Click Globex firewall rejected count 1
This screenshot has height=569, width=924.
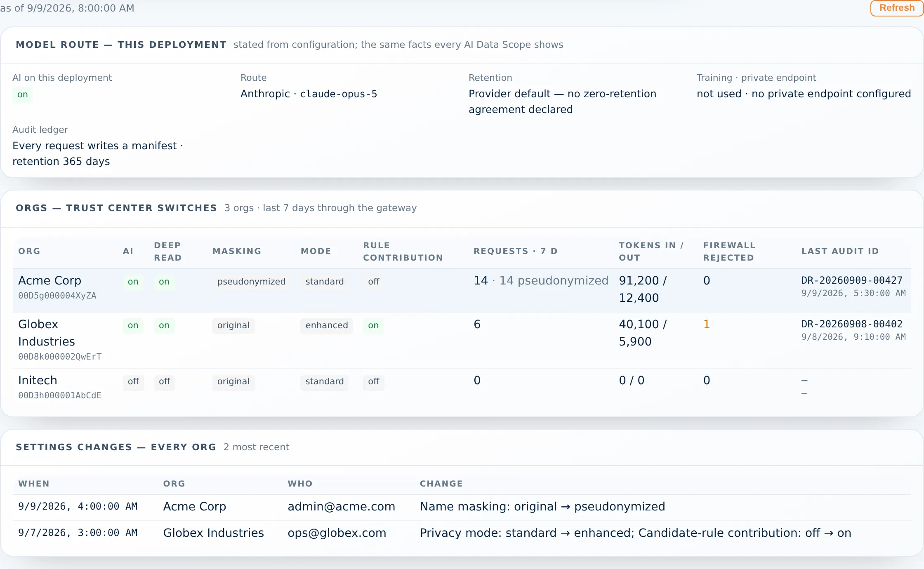[707, 324]
